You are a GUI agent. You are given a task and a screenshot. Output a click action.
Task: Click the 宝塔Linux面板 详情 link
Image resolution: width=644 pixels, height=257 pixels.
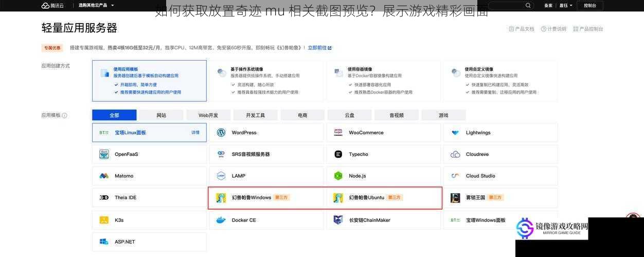point(195,133)
